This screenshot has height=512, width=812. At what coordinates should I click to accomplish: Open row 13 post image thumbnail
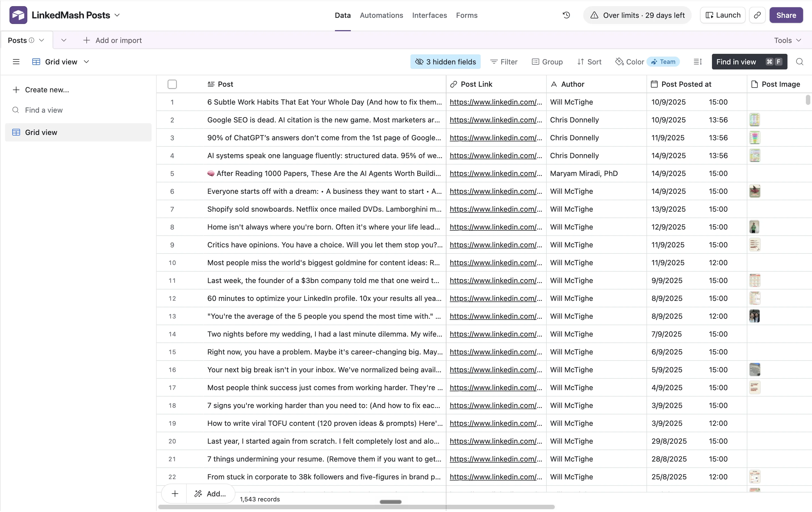(754, 316)
